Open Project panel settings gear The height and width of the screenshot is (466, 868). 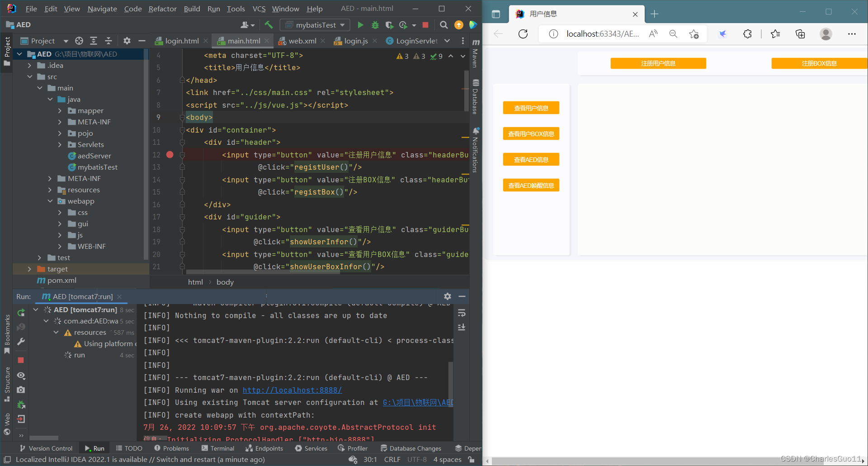(x=127, y=41)
